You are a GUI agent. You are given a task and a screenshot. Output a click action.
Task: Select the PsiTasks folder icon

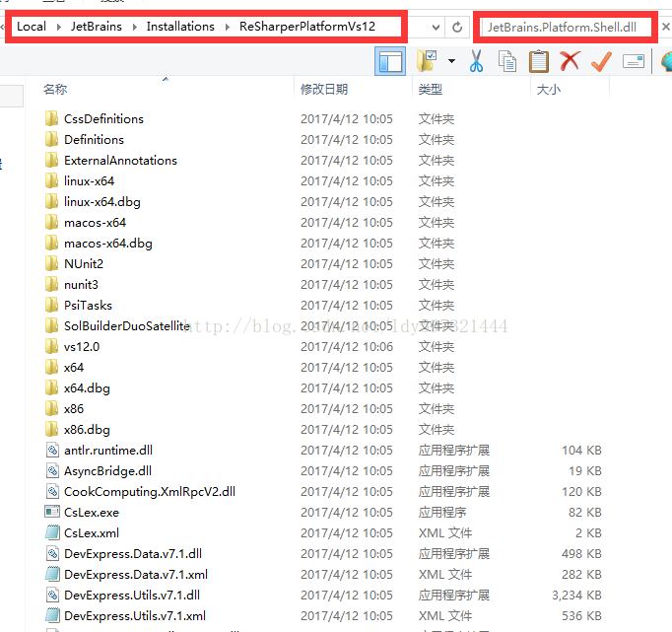[x=51, y=305]
